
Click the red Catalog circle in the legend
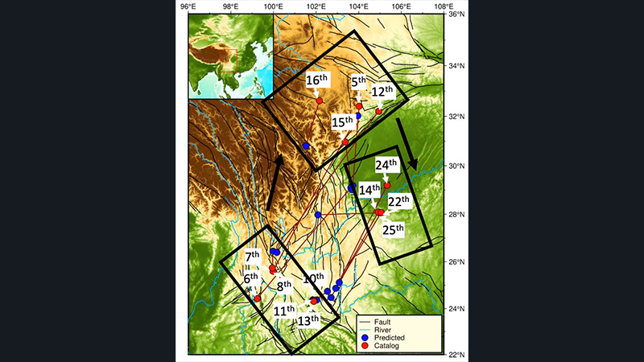pos(365,345)
